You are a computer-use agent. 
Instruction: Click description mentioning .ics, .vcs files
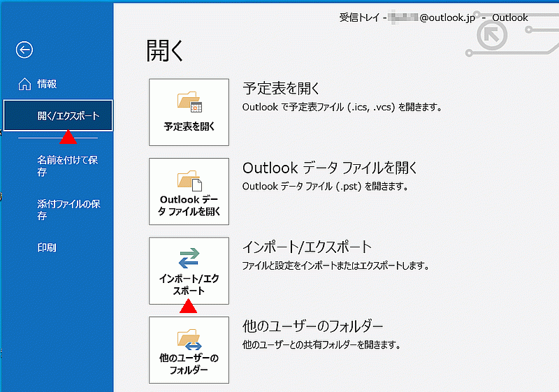click(342, 107)
